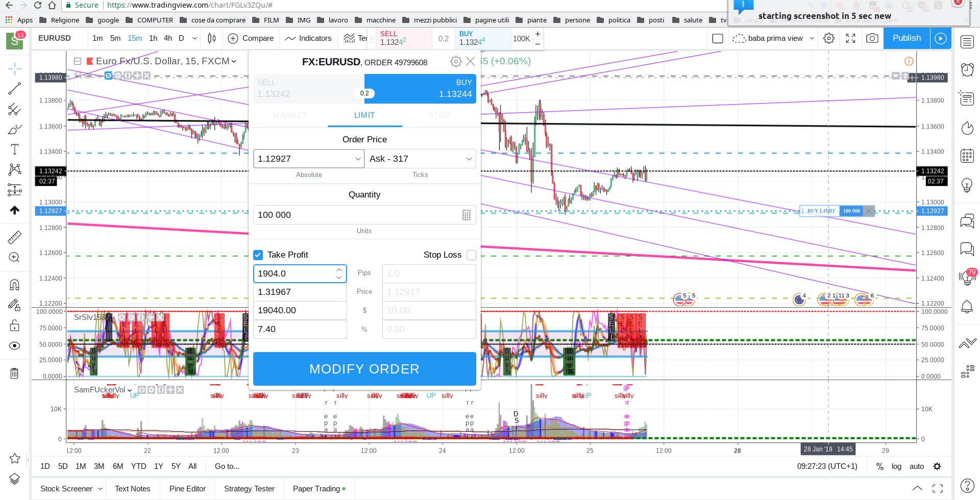Hide all drawing tools eye icon

click(x=14, y=346)
